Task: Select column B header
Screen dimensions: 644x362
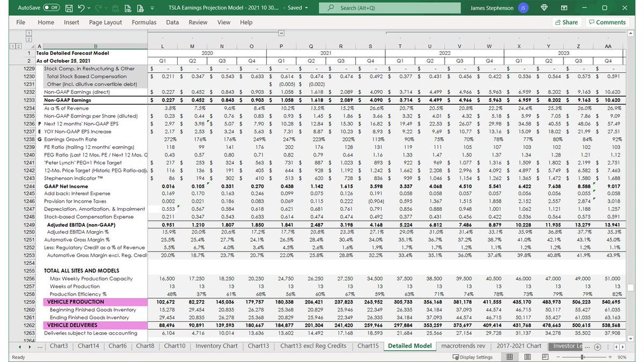Action: tap(96, 47)
